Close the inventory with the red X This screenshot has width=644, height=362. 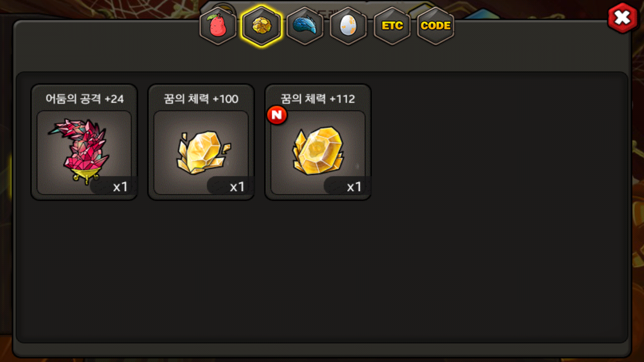(622, 18)
